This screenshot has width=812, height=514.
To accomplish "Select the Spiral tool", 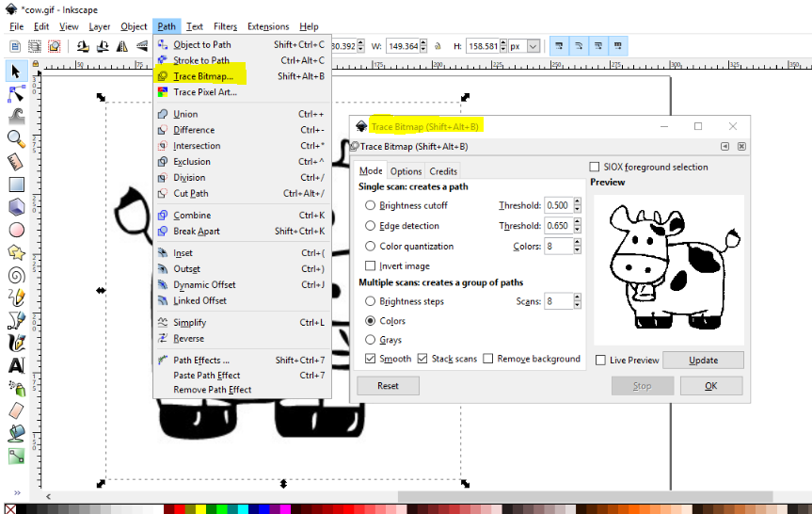I will (17, 275).
